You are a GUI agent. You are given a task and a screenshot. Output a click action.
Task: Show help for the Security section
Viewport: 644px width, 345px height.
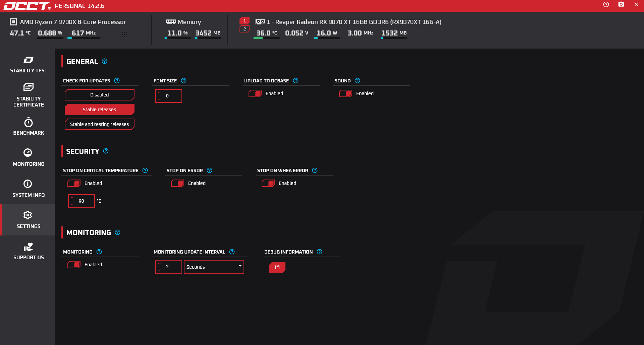point(106,151)
